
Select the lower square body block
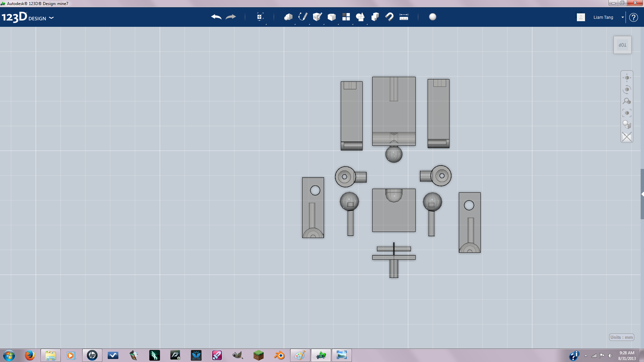pos(394,210)
